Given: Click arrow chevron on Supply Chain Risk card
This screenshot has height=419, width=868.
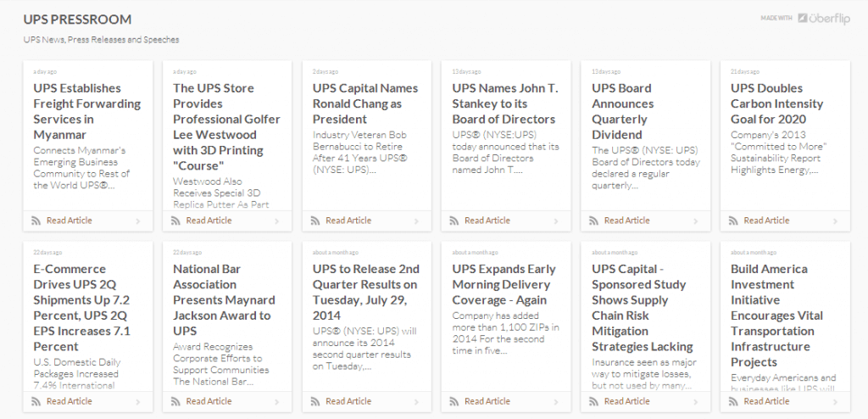Looking at the screenshot, I should pyautogui.click(x=695, y=401).
